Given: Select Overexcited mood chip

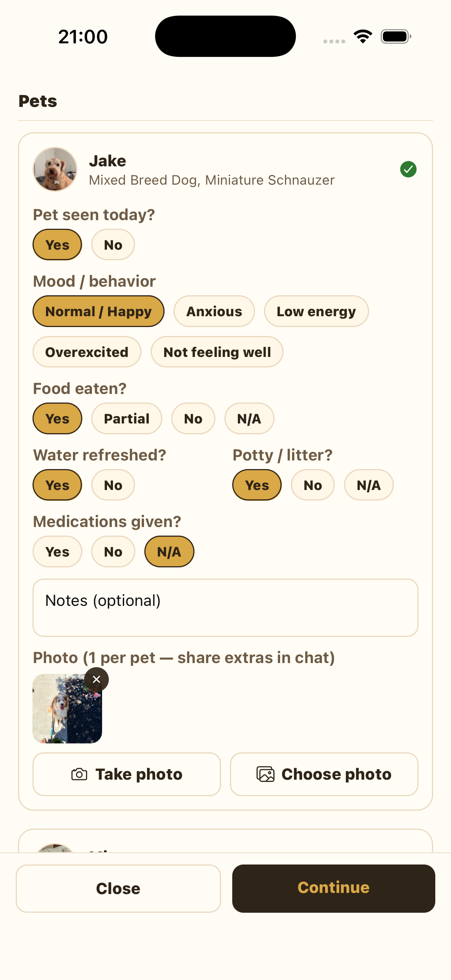Looking at the screenshot, I should coord(87,352).
